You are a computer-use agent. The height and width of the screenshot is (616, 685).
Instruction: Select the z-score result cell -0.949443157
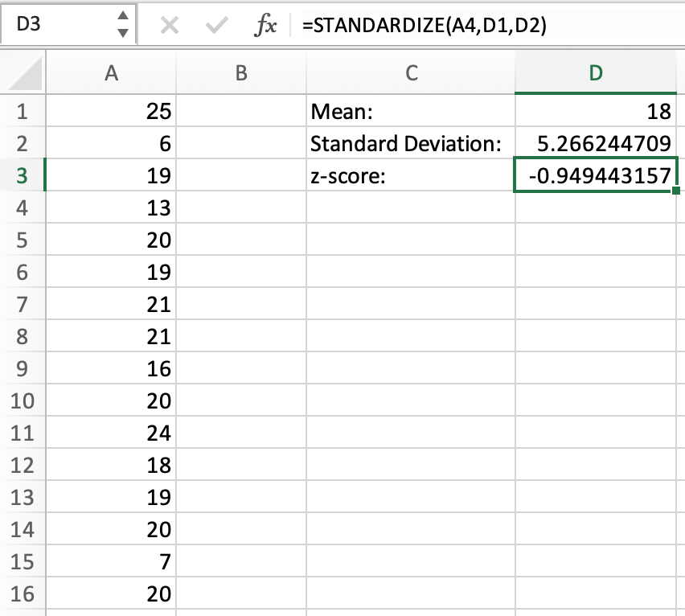[x=596, y=176]
